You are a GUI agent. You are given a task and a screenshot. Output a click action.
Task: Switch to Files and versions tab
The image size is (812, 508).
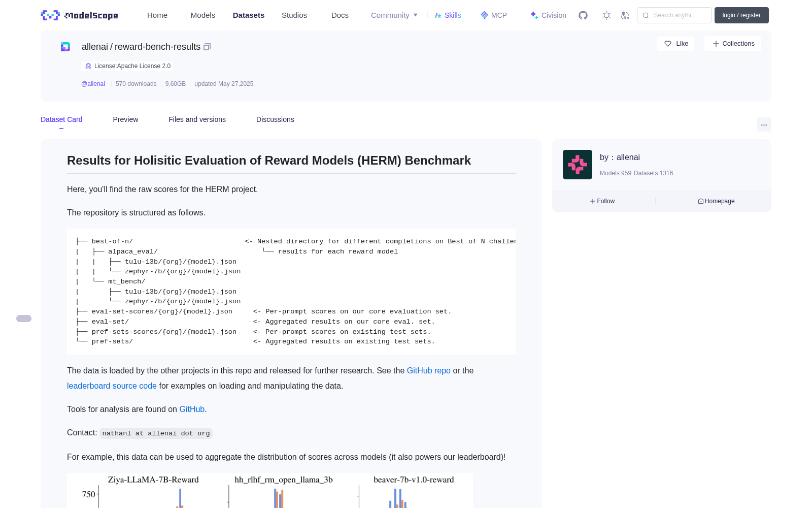(x=197, y=119)
